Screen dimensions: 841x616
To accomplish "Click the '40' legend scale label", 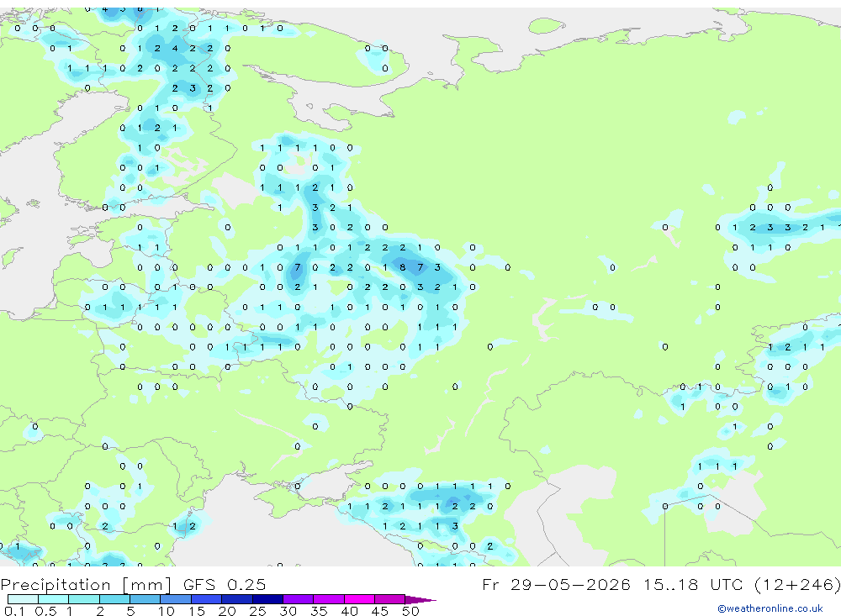I will point(349,611).
